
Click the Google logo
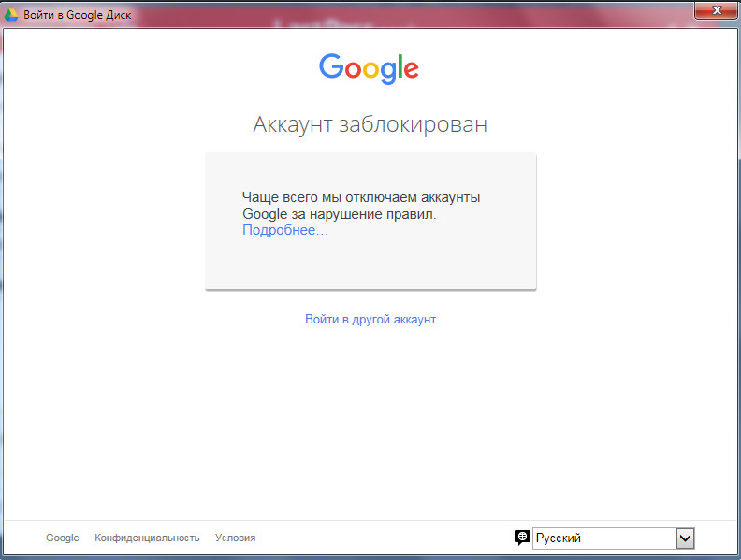[369, 69]
